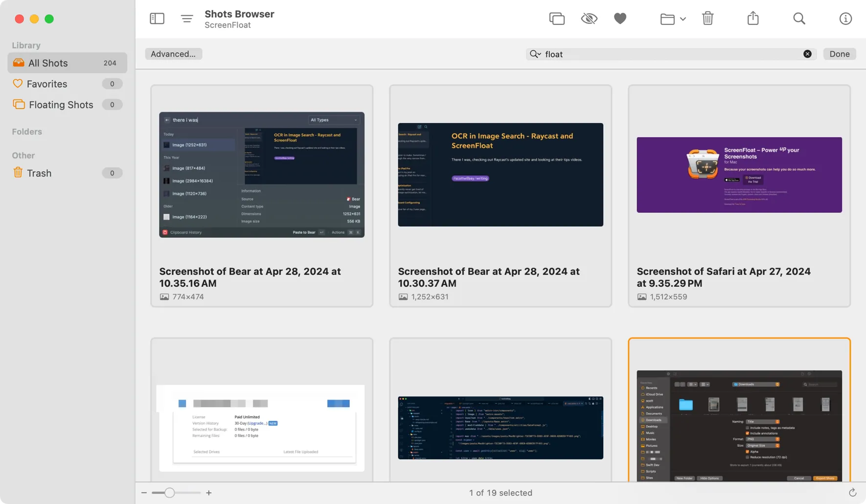Viewport: 866px width, 504px height.
Task: Select the Screenshot of Safari thumbnail
Action: pyautogui.click(x=738, y=175)
